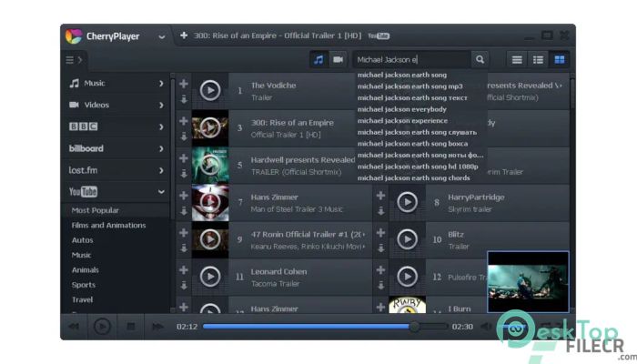This screenshot has height=364, width=637.
Task: Open the CherryPlayer logo menu
Action: [x=74, y=36]
